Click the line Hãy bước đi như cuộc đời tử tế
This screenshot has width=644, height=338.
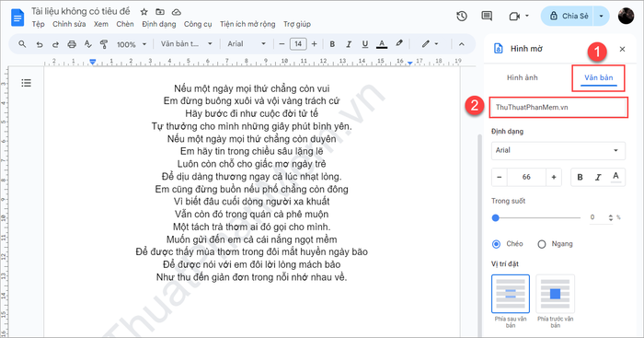click(251, 113)
